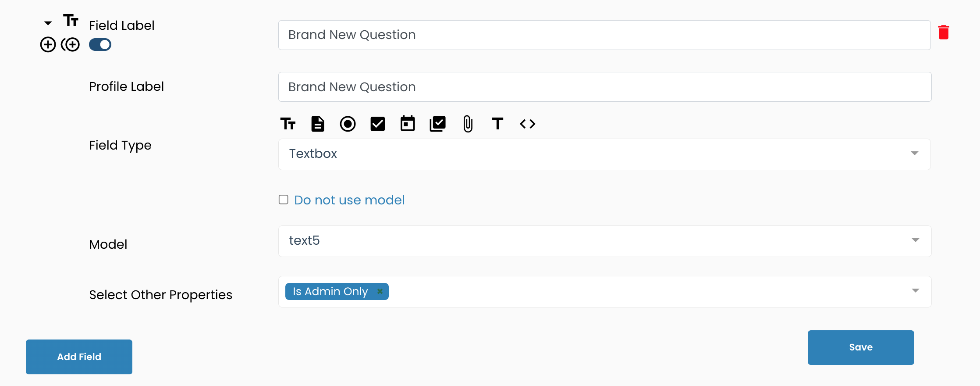The image size is (980, 386).
Task: Remove the Is Admin Only tag
Action: (x=380, y=291)
